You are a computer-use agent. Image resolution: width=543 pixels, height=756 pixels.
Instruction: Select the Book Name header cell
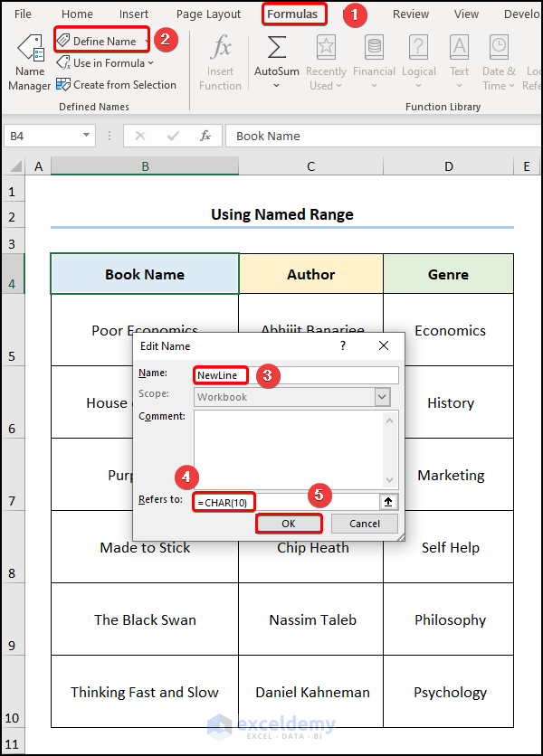(x=145, y=275)
